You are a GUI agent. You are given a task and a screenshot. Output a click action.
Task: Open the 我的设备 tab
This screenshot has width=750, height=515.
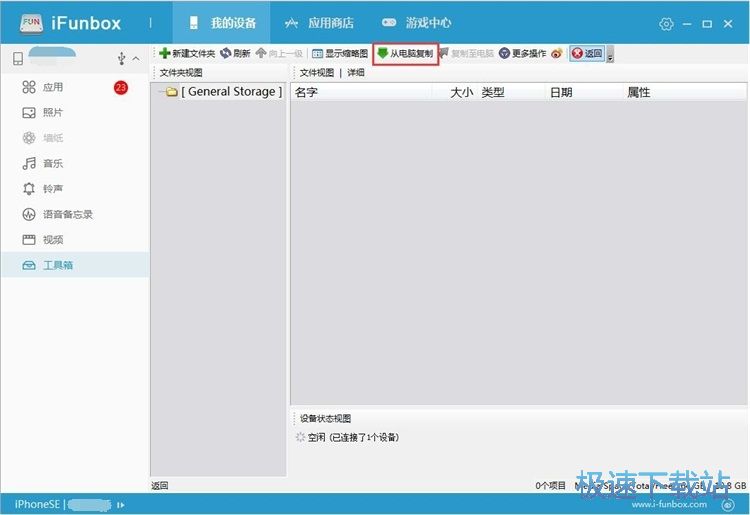221,22
